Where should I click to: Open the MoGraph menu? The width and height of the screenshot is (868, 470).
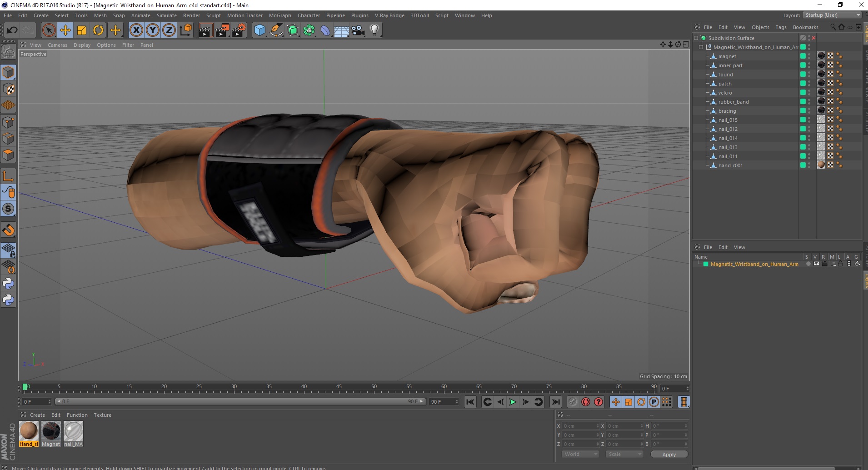click(279, 15)
